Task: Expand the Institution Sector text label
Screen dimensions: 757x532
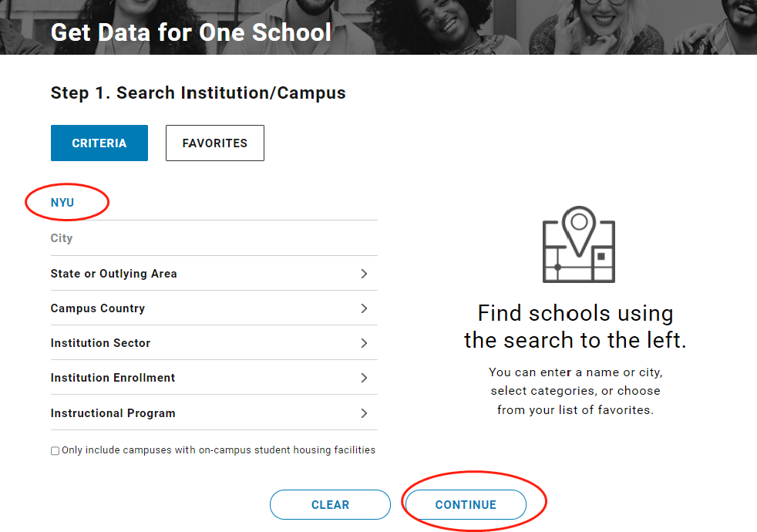Action: (x=100, y=343)
